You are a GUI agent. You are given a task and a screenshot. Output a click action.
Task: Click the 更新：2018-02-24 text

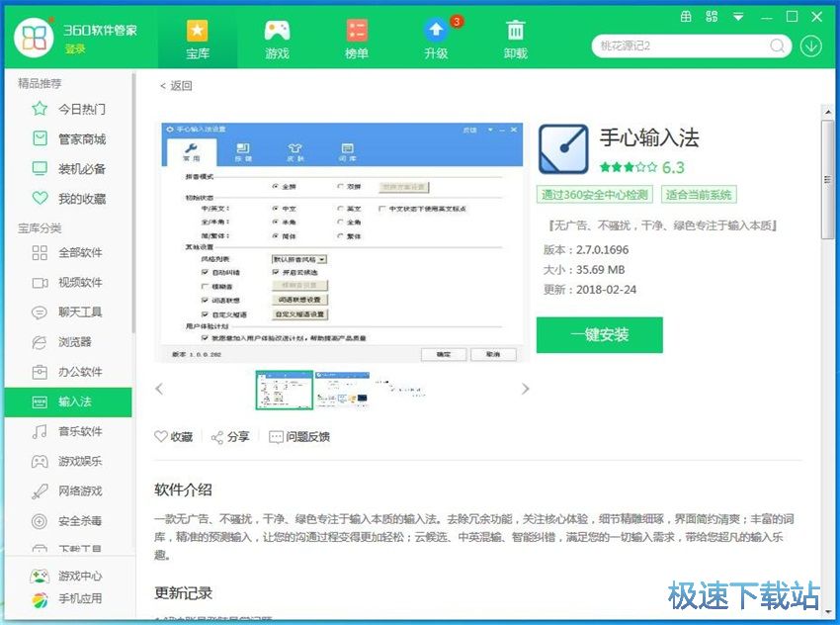point(590,290)
